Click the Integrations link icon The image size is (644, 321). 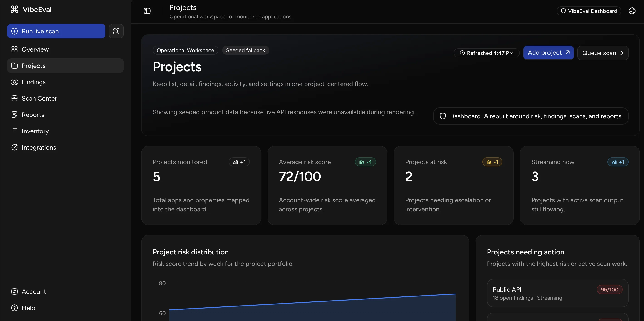[15, 147]
